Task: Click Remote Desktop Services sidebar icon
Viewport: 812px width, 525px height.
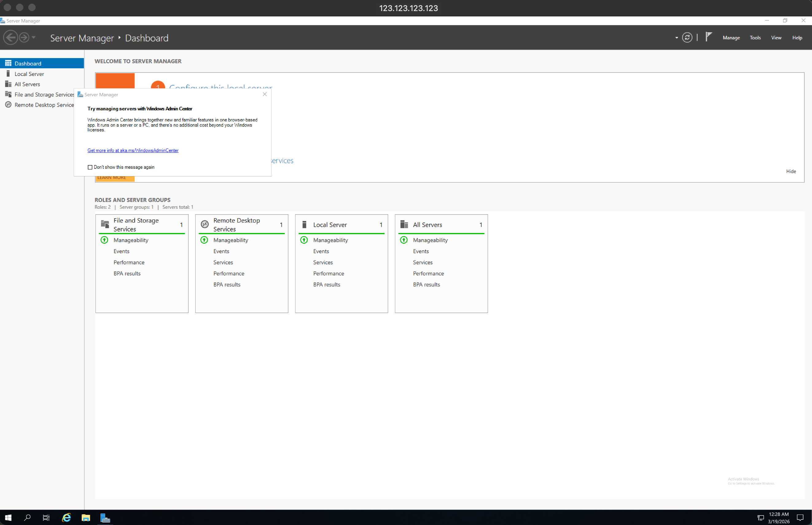Action: (x=8, y=105)
